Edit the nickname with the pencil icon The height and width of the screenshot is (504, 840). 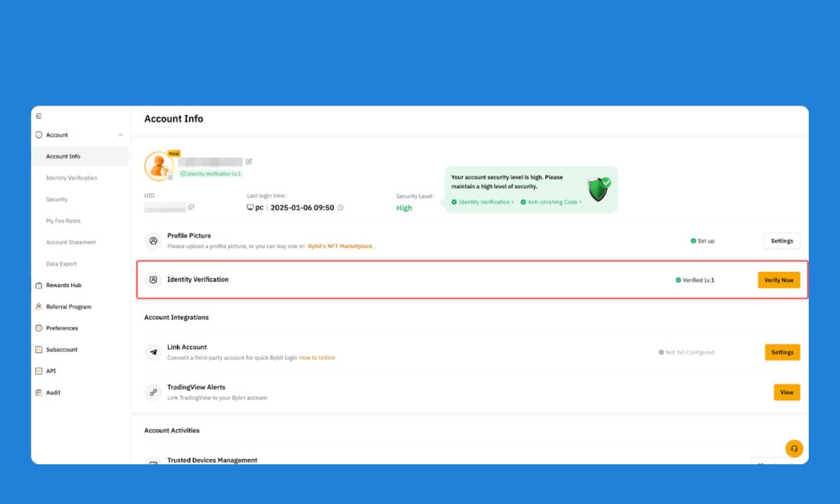coord(249,161)
